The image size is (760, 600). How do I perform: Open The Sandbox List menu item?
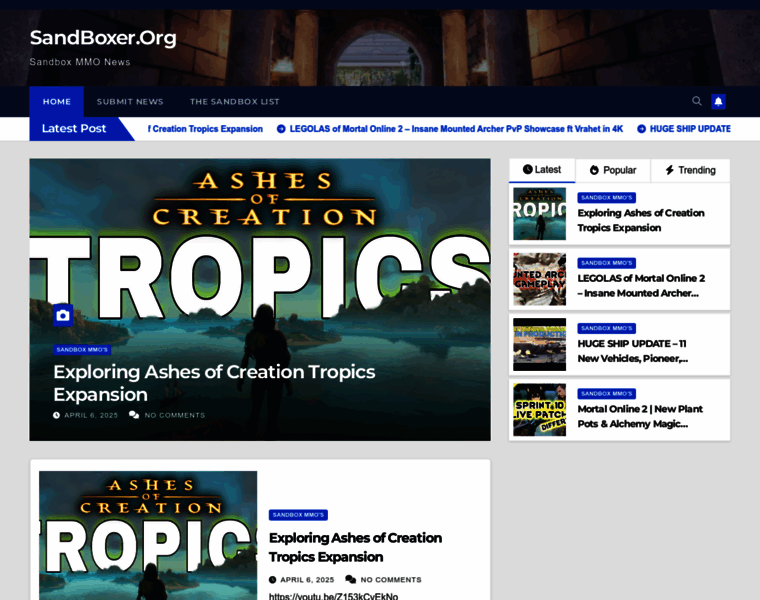235,102
